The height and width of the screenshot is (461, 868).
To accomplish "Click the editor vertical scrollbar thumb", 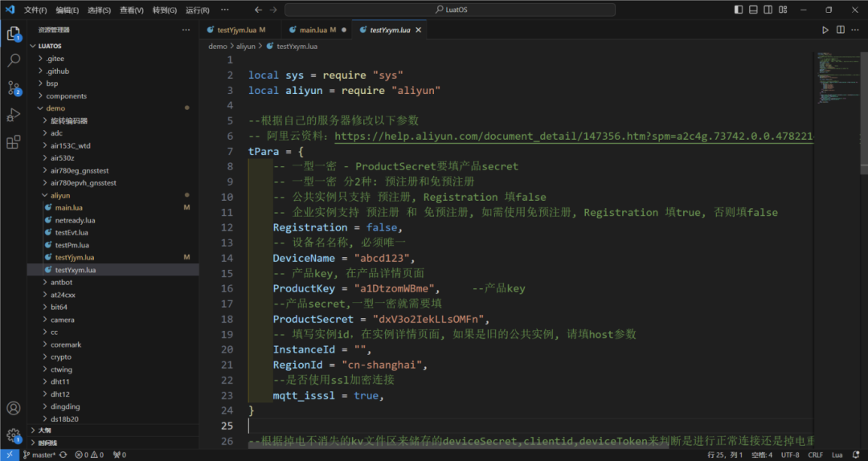I will tap(864, 113).
